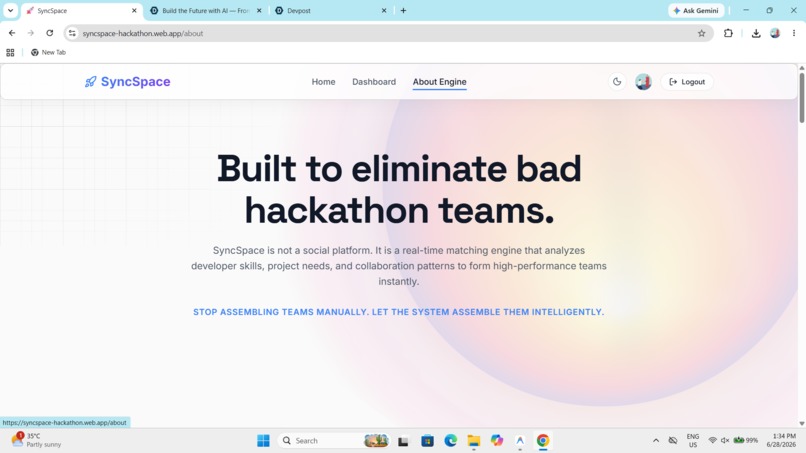Click the 'STOP ASSEMBLING TEAMS MANUALLY' tagline
Screen dimensions: 806x453
[x=398, y=312]
